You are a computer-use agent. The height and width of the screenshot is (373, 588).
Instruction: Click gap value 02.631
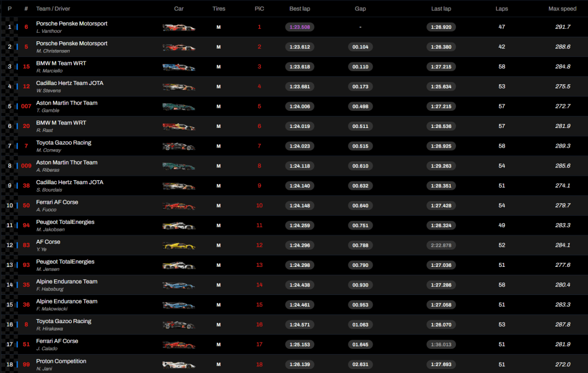pyautogui.click(x=361, y=364)
